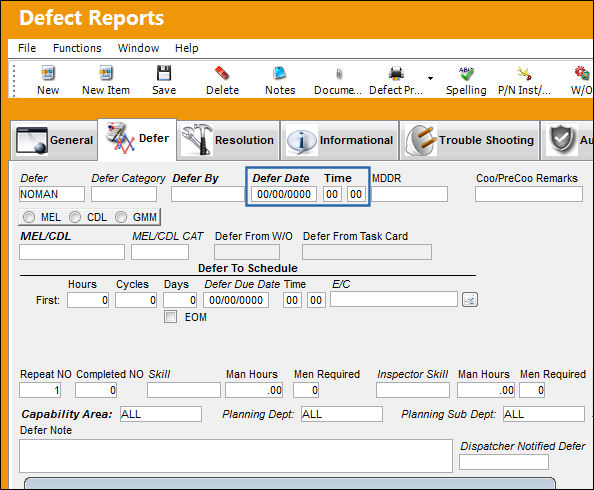The height and width of the screenshot is (490, 594).
Task: Click the New toolbar icon
Action: [48, 73]
